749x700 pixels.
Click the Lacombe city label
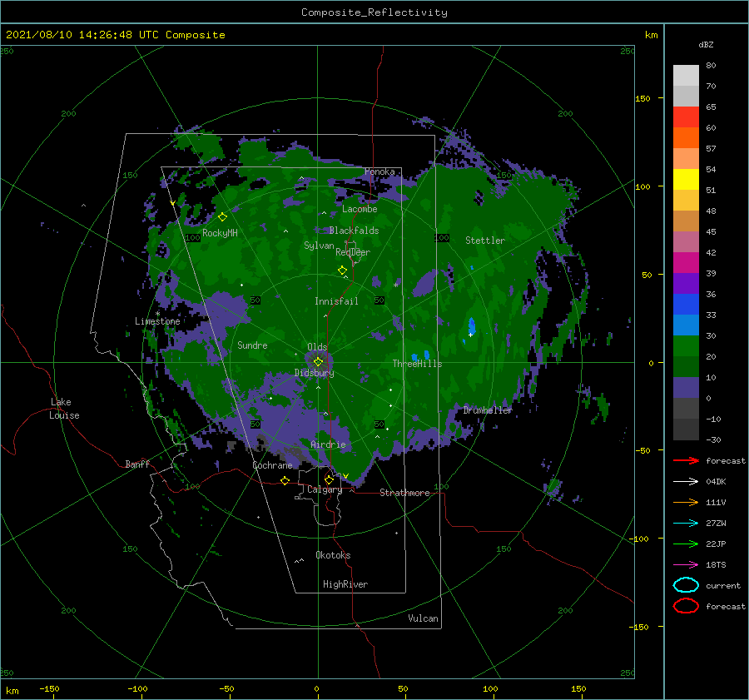(x=360, y=209)
